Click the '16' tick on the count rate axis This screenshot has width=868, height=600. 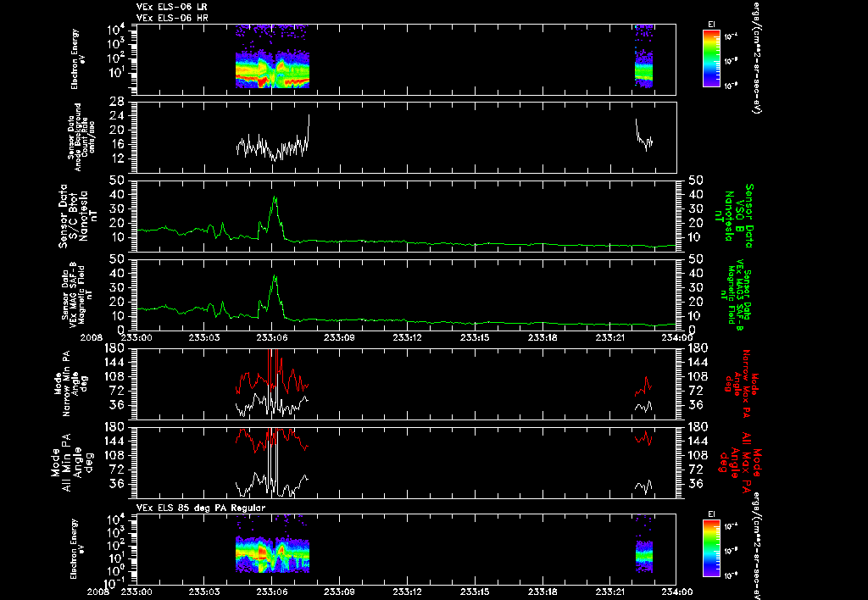(x=117, y=144)
